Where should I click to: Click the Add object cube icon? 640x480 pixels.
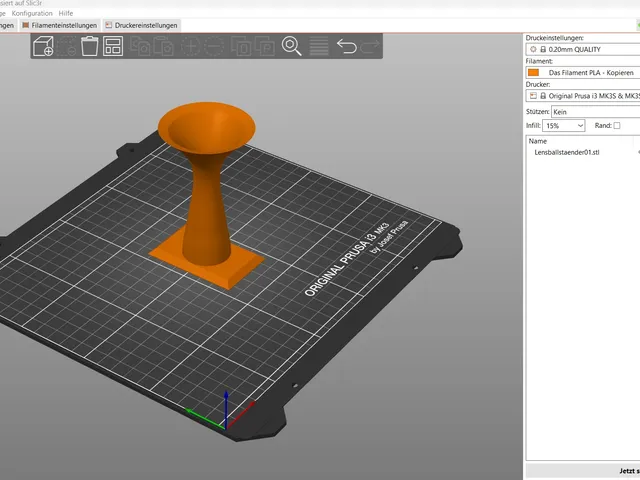click(43, 46)
